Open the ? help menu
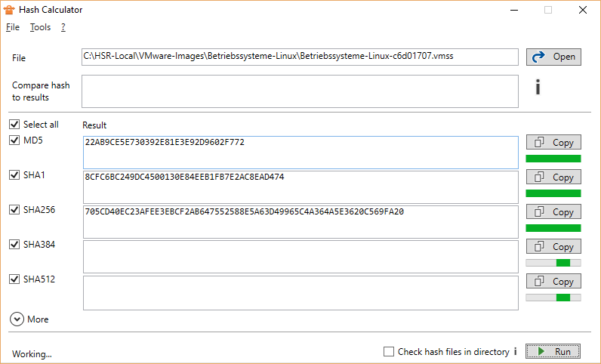Screen dimensions: 601x364 pos(63,27)
